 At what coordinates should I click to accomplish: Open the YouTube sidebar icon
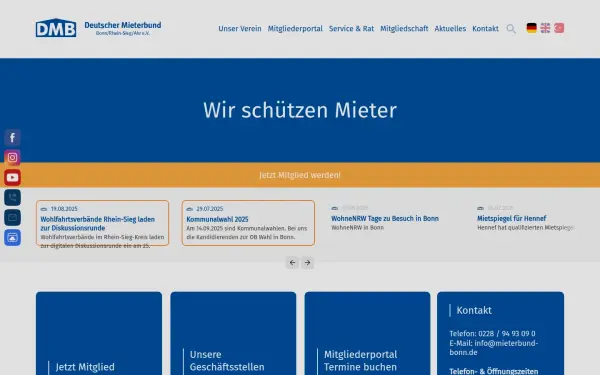[12, 178]
